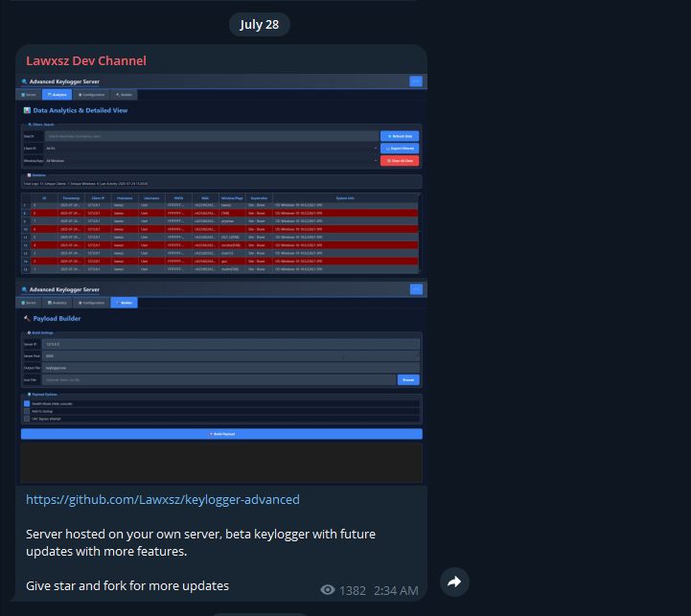Click the eye views icon next to 1382
691x616 pixels.
(328, 590)
